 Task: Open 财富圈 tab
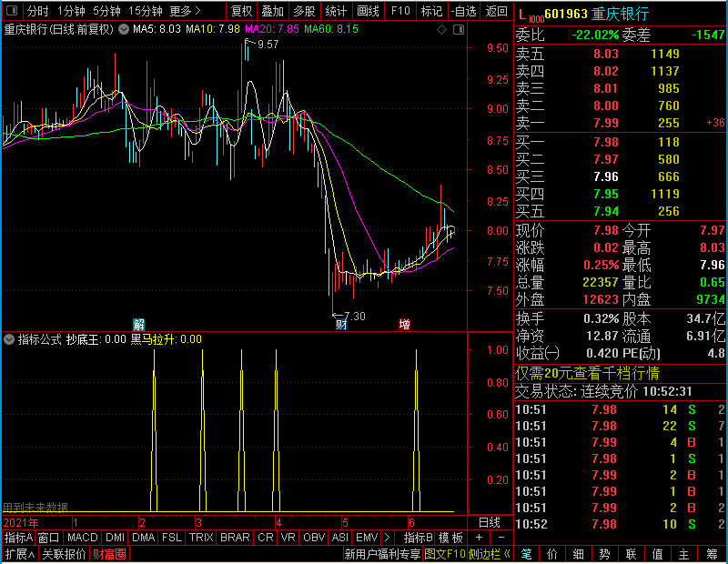pyautogui.click(x=109, y=554)
